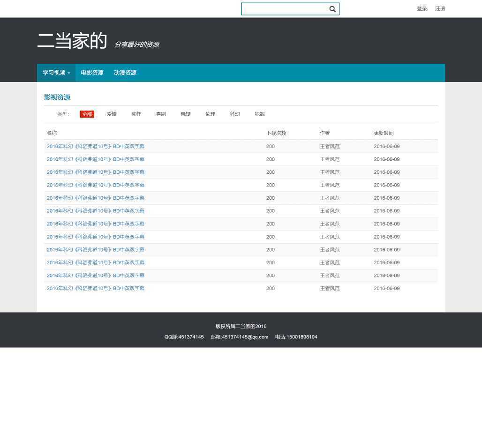
Task: Click the 更新时间 column header
Action: (x=384, y=133)
